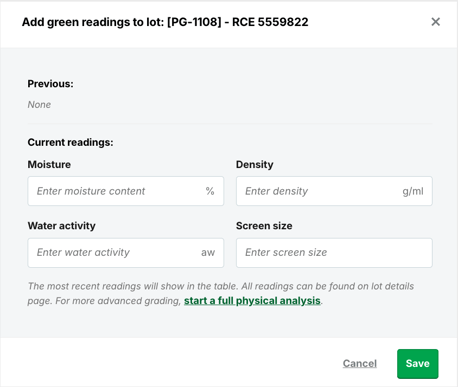
Task: Click the Density field label
Action: tap(255, 164)
